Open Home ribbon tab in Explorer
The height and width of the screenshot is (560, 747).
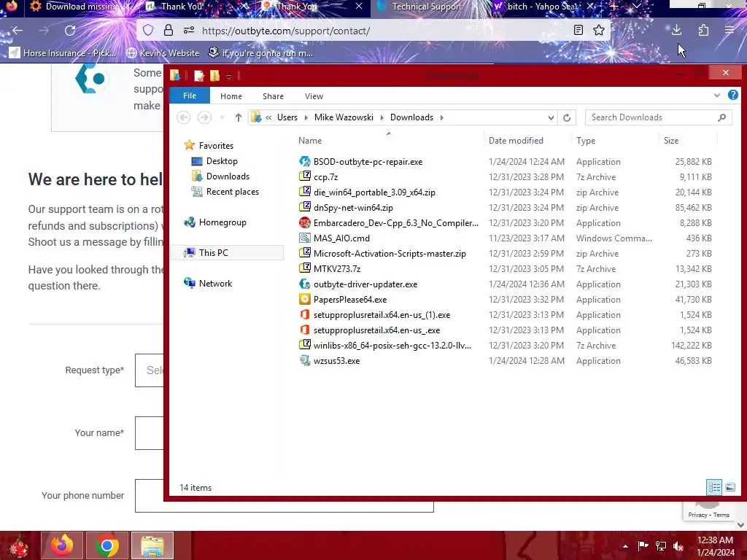[231, 96]
